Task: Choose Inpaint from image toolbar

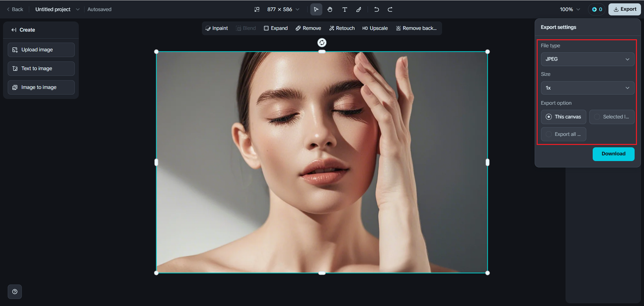Action: [217, 28]
